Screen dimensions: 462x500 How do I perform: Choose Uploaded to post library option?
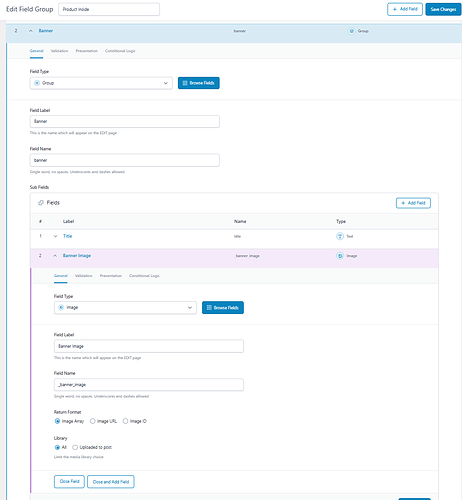tap(75, 447)
